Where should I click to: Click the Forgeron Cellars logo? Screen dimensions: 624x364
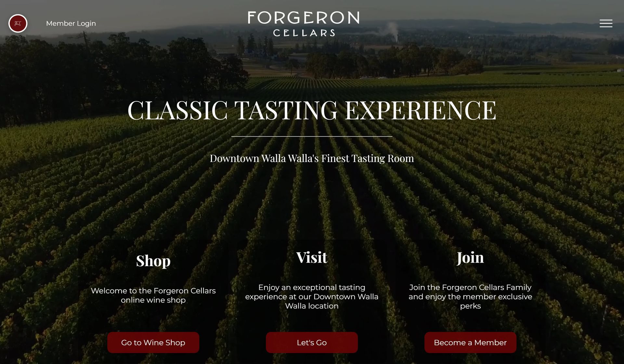tap(304, 23)
